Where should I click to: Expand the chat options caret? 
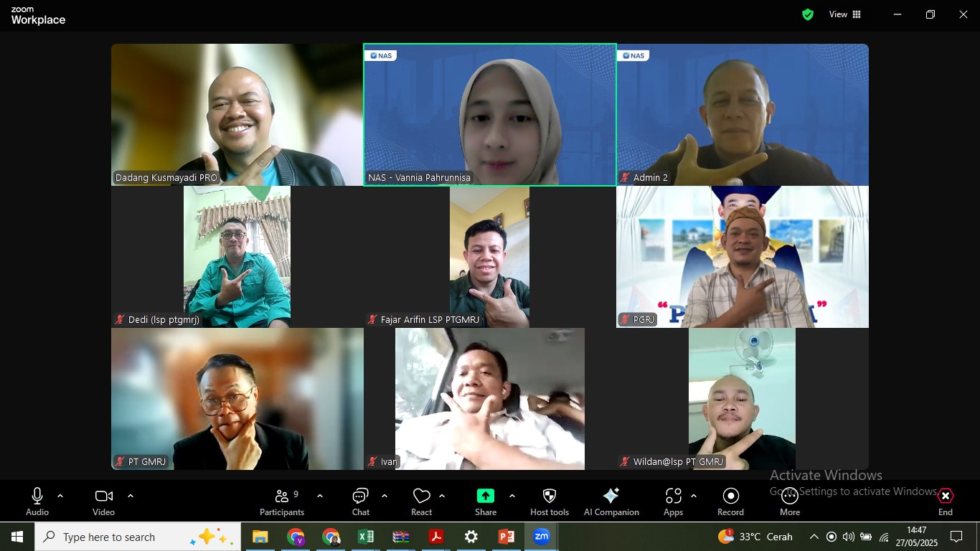click(x=385, y=496)
